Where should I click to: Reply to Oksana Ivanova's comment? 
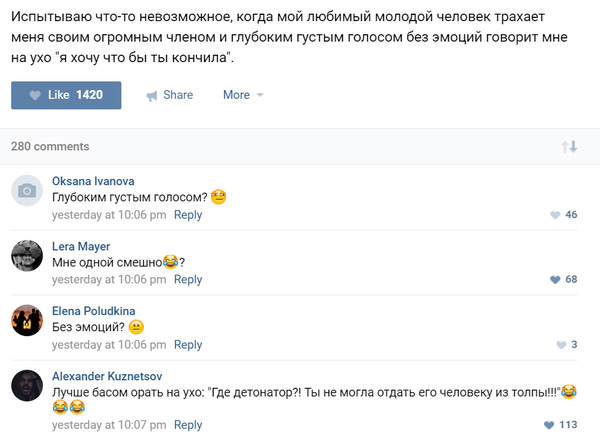tap(188, 215)
